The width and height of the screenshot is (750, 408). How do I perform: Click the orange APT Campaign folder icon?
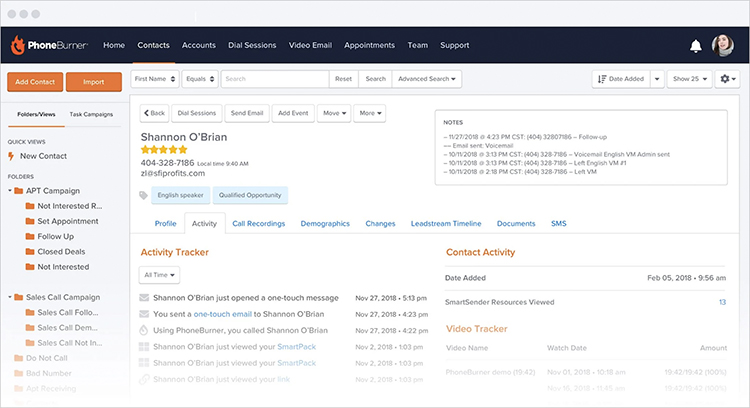(19, 189)
